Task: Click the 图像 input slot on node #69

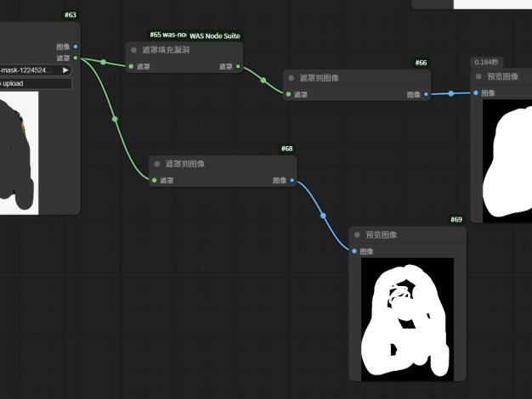Action: click(x=354, y=251)
